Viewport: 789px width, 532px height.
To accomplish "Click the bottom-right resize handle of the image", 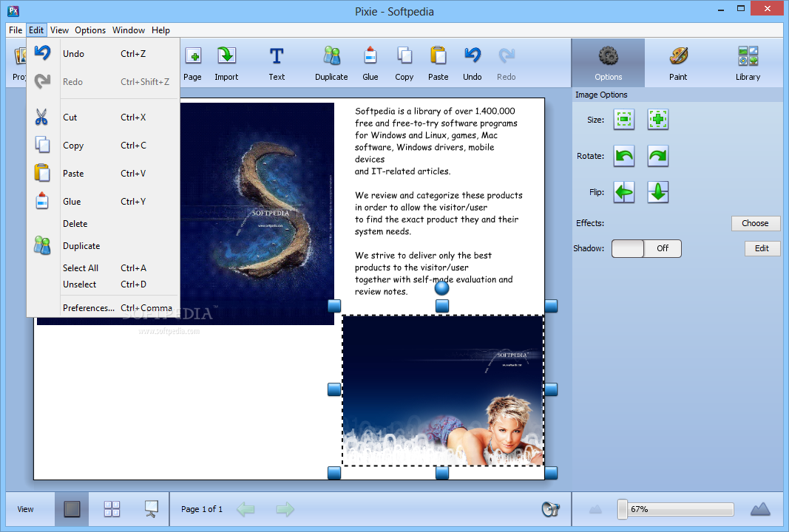I will pyautogui.click(x=550, y=473).
